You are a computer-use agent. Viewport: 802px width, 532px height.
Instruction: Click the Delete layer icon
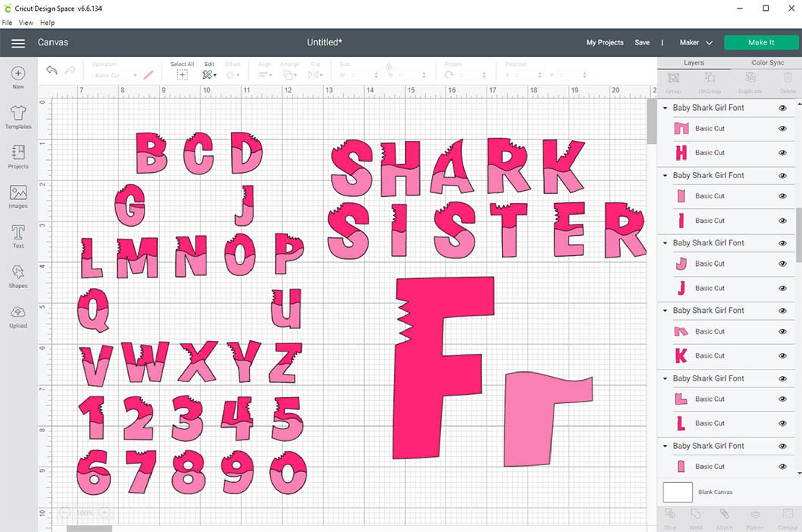click(x=787, y=77)
